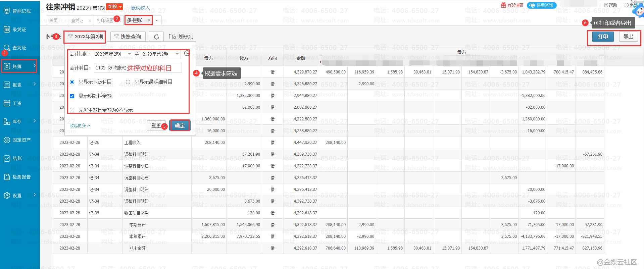The height and width of the screenshot is (269, 644).
Task: Open the start period 2023年第2期 dropdown
Action: click(x=113, y=54)
